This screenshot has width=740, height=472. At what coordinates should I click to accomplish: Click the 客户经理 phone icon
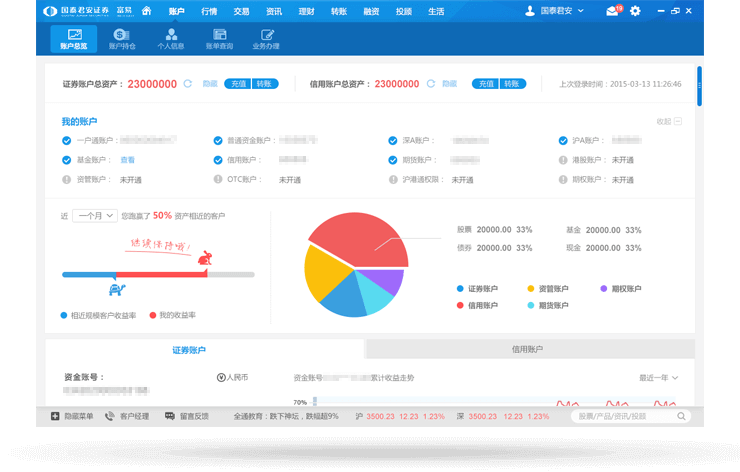point(109,416)
